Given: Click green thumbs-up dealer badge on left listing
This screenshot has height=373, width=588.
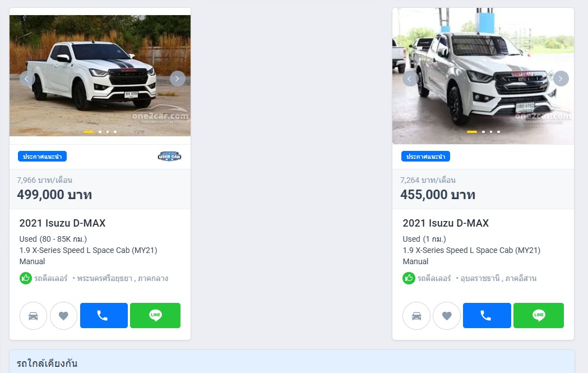Looking at the screenshot, I should coord(25,278).
